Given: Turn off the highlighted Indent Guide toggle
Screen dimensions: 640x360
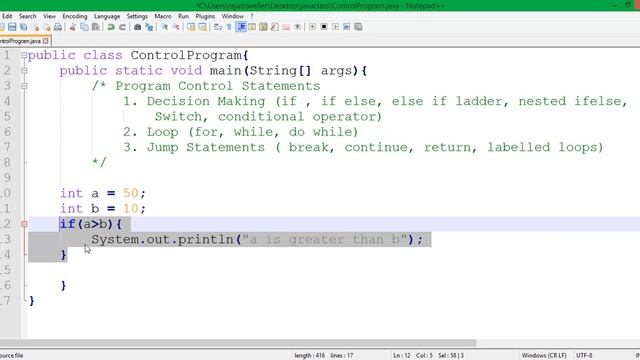Looking at the screenshot, I should pyautogui.click(x=241, y=27).
